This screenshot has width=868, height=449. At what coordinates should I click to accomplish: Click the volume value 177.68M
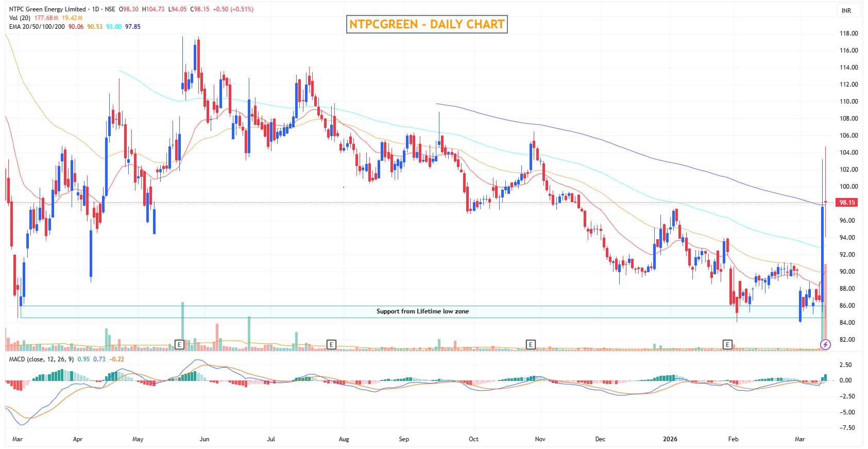point(47,18)
